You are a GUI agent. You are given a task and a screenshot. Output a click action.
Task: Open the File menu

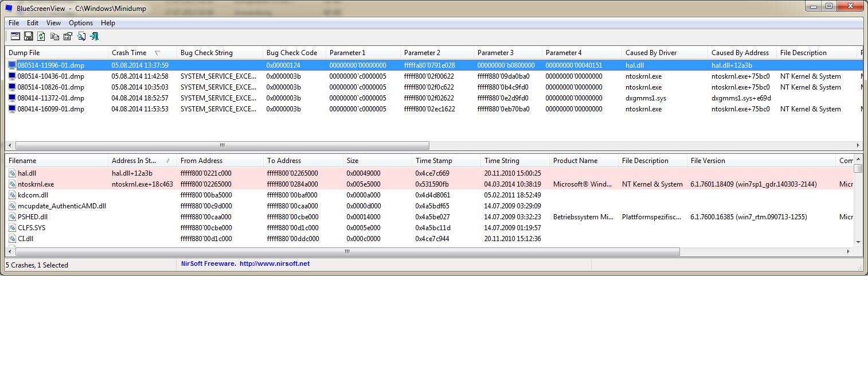(x=14, y=23)
